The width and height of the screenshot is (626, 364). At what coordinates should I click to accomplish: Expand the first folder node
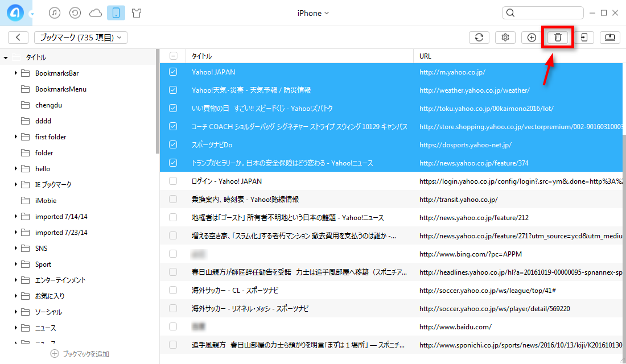15,137
